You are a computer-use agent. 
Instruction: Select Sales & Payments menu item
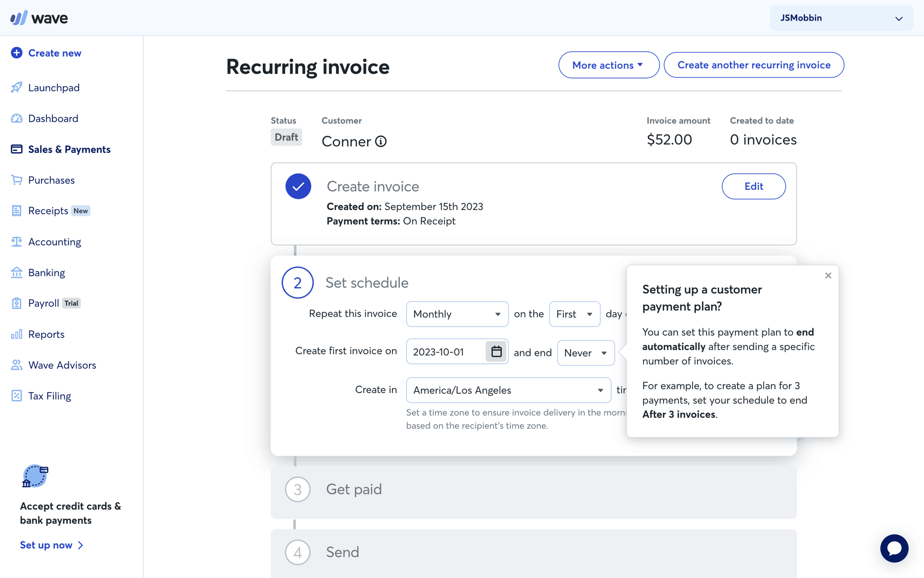(69, 149)
